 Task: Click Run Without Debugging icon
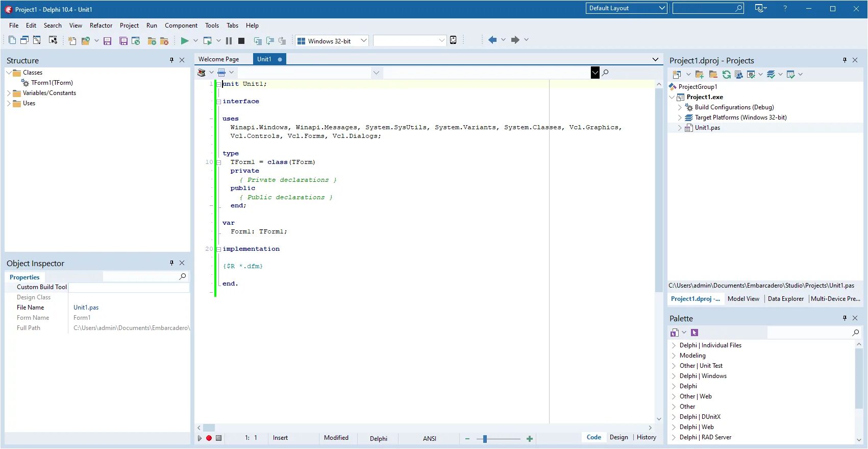(207, 40)
